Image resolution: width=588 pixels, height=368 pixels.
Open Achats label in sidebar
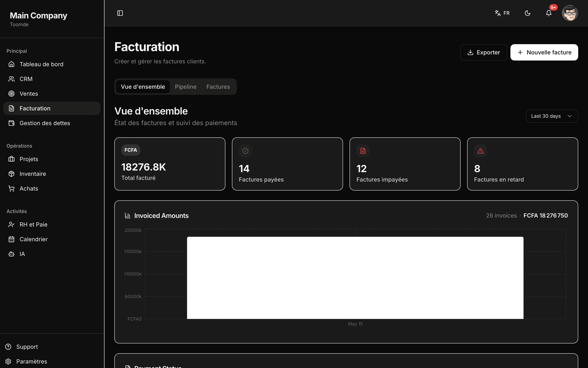tap(29, 189)
